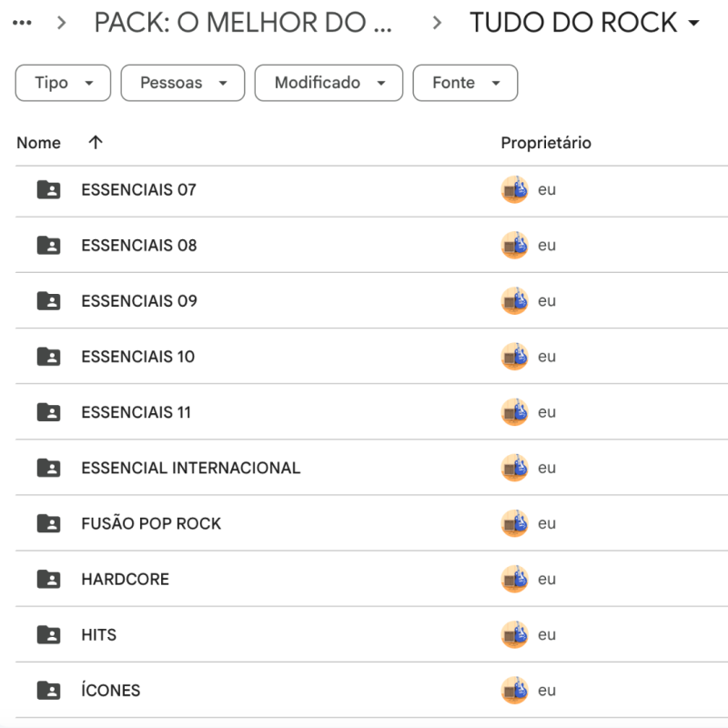Click the folder icon beside ESSENCIAIS 09

(48, 301)
